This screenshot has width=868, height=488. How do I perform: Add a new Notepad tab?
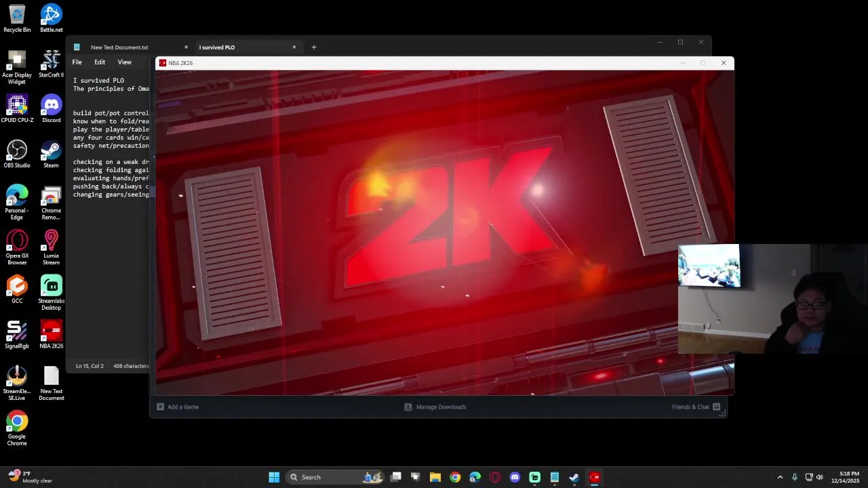click(314, 47)
